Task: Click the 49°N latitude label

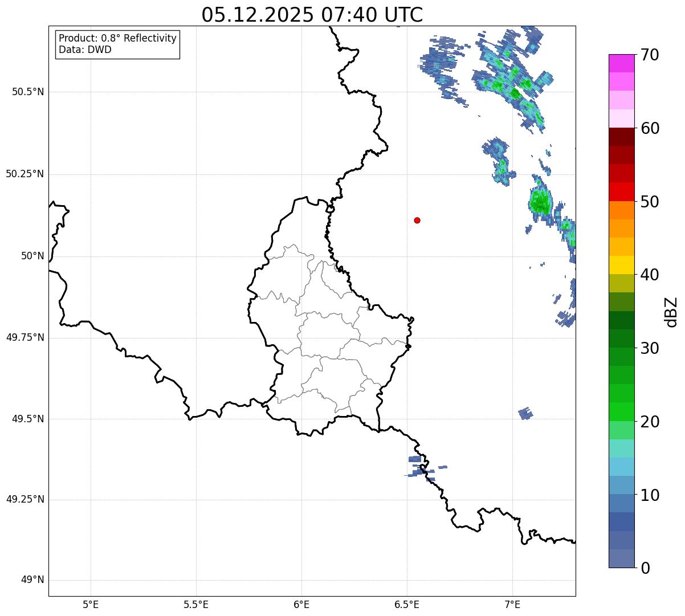Action: click(x=32, y=580)
